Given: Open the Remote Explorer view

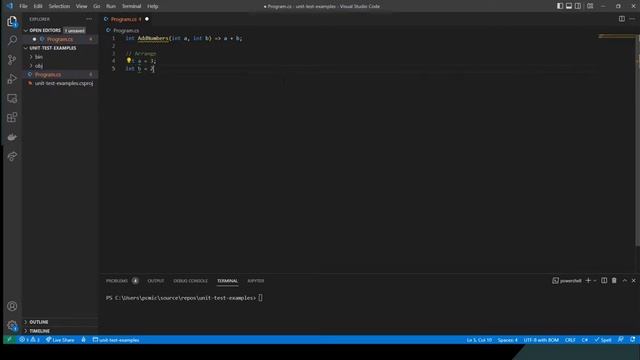Looking at the screenshot, I should 12,98.
